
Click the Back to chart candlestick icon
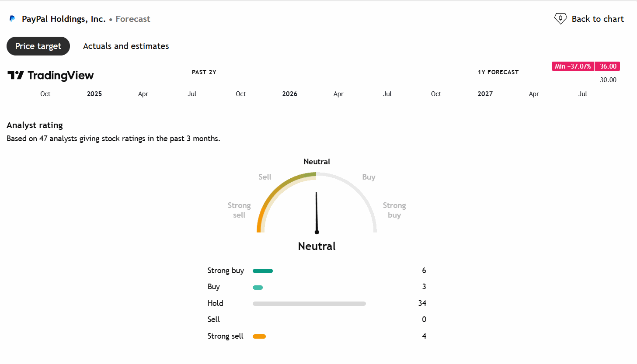click(560, 18)
